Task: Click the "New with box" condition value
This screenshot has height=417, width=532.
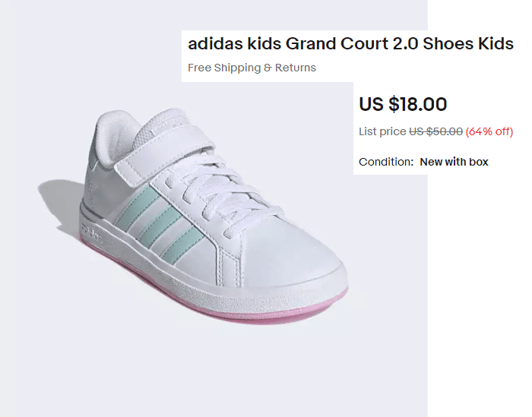Action: (x=454, y=162)
